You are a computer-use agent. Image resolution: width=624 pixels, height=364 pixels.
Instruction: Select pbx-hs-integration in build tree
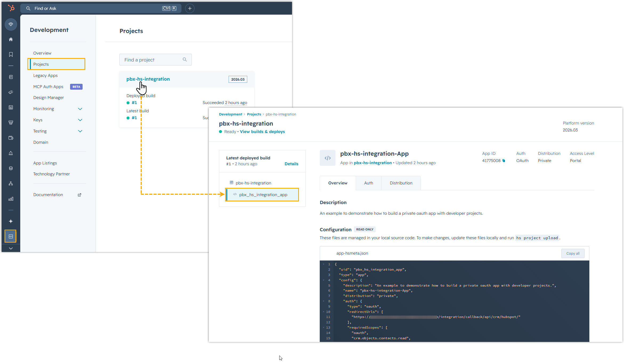click(253, 183)
